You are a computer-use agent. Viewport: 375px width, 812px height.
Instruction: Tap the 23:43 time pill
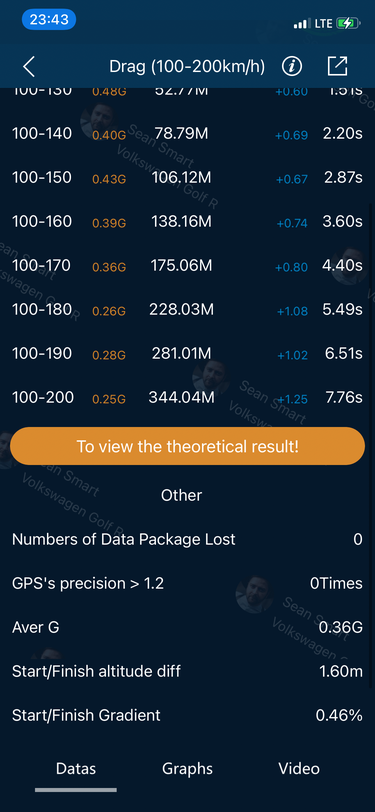[49, 20]
